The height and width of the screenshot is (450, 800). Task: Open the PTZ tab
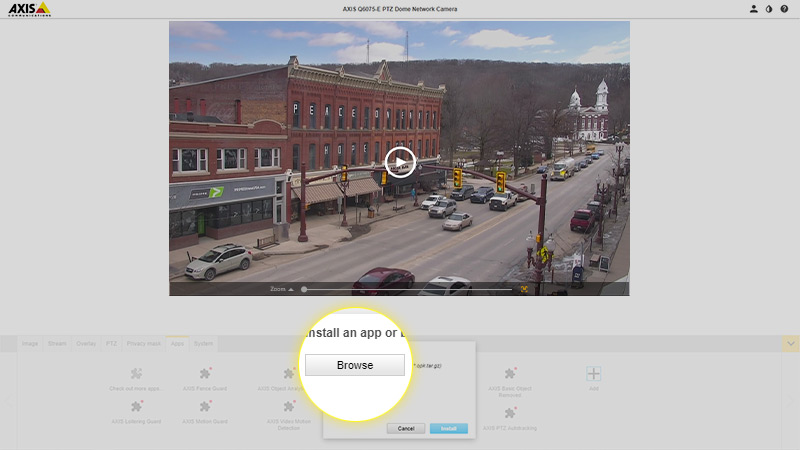pos(111,344)
